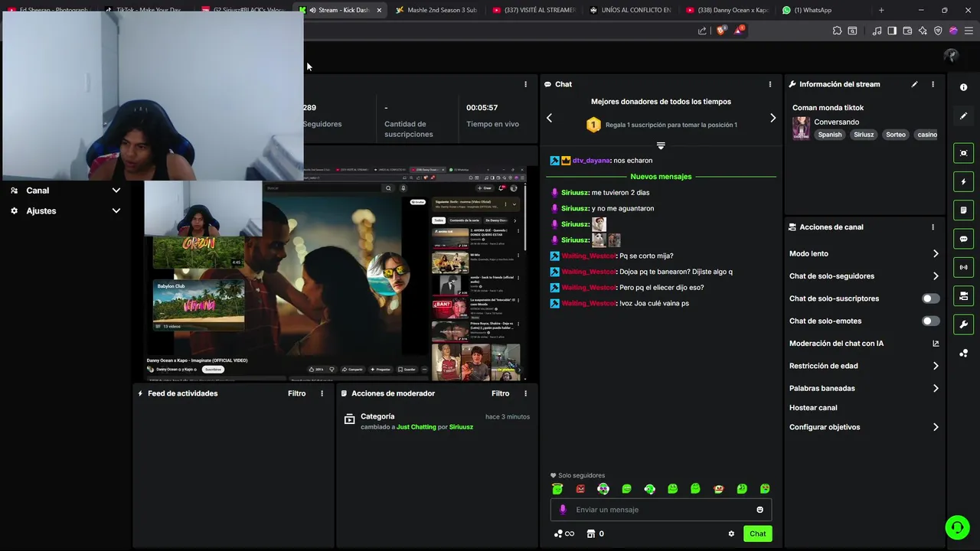Click the Spanish stream tag

point(829,135)
